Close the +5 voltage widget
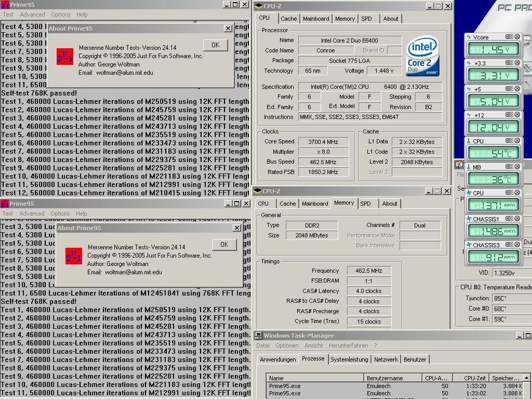 point(517,89)
